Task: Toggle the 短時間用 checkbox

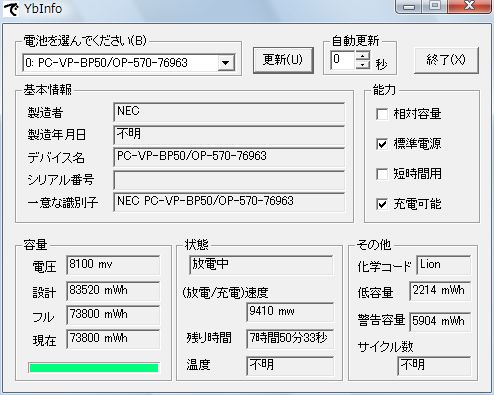Action: [x=382, y=174]
